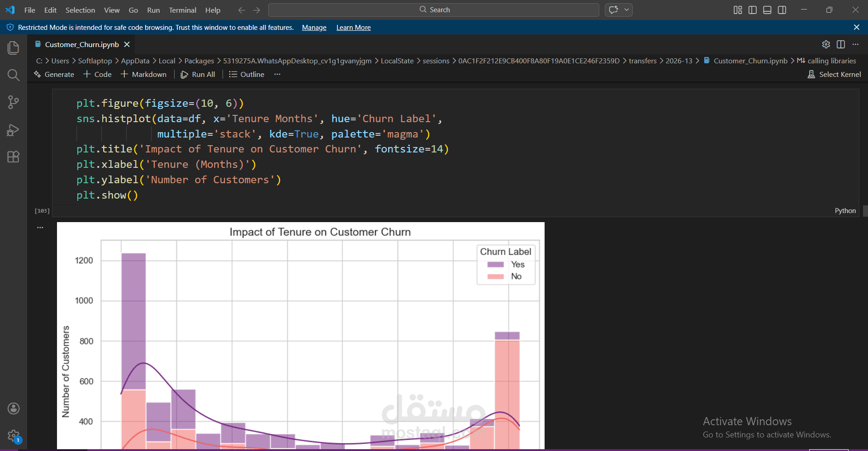Toggle the secondary side bar

coord(782,10)
